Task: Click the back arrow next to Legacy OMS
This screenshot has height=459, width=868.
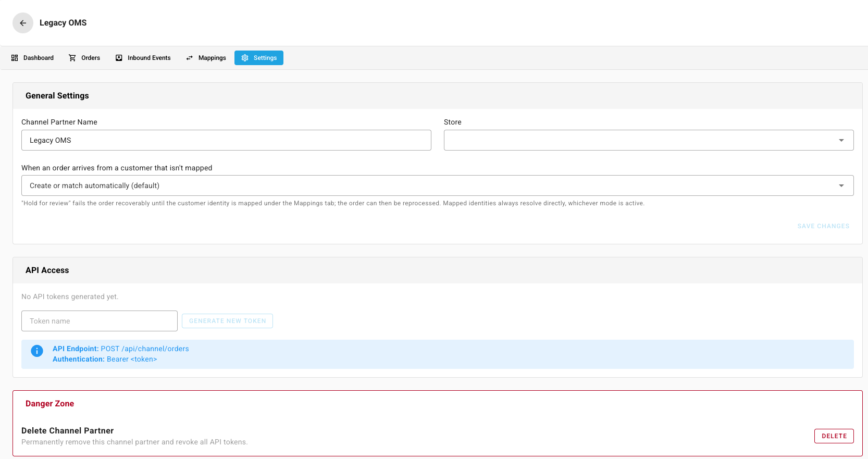Action: point(23,23)
